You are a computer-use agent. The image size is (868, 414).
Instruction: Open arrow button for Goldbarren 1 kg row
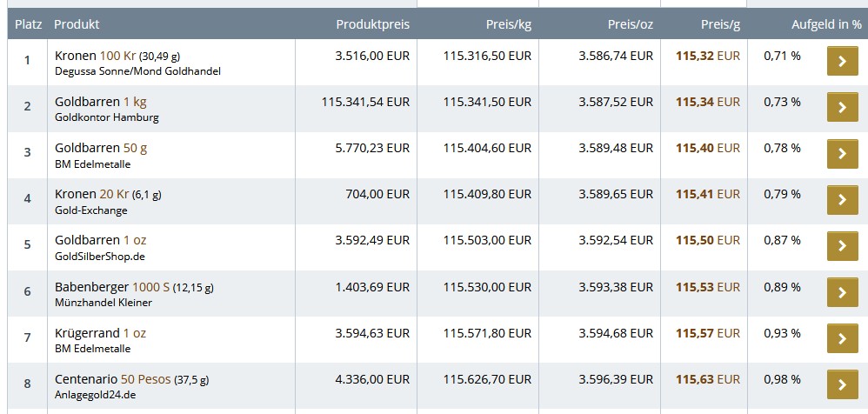842,108
